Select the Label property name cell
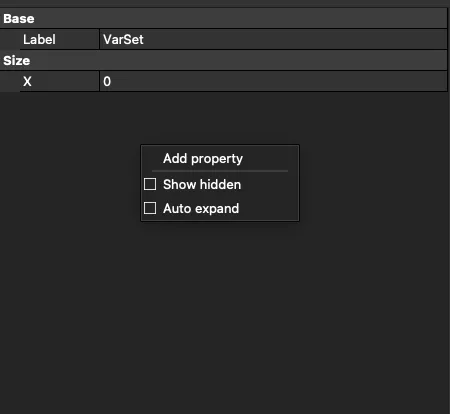Screen dimensions: 450x414 59,39
